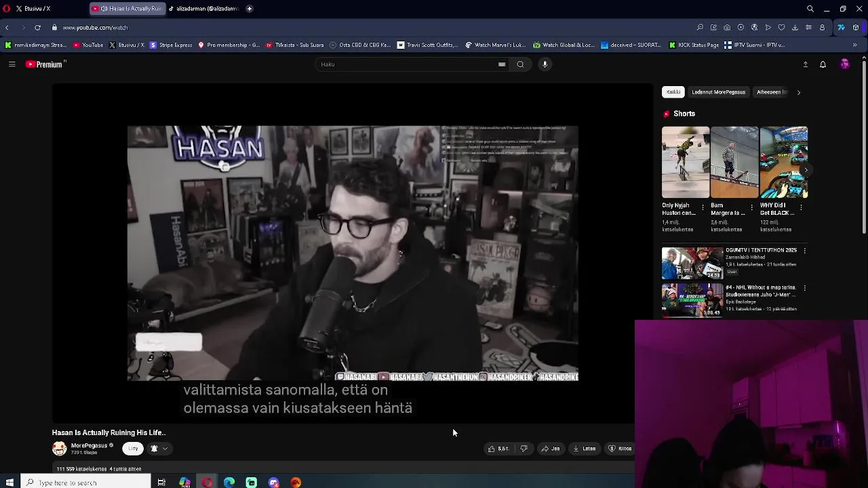Take a snapshot with camera icon

coord(727,28)
